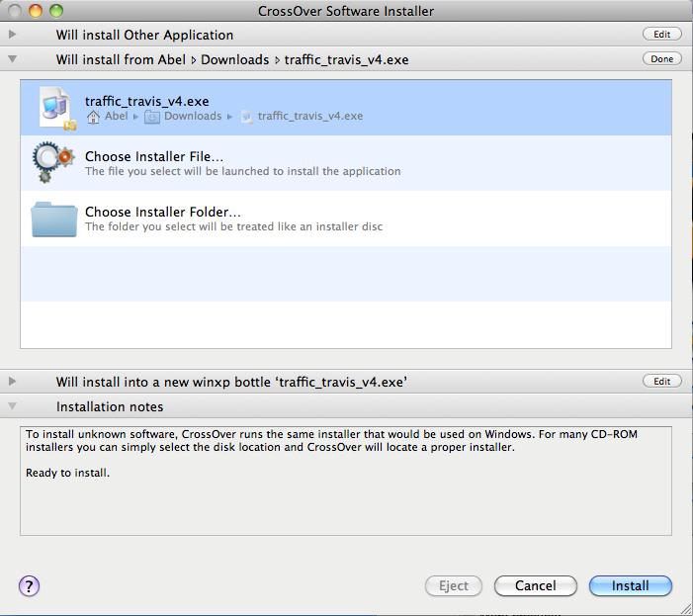Click Edit for the winxp bottle row

[661, 381]
